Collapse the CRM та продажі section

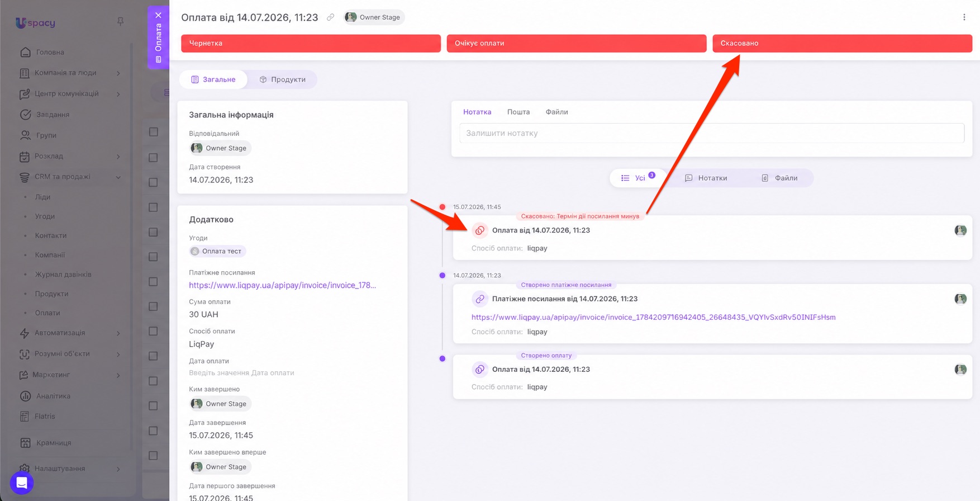point(118,177)
